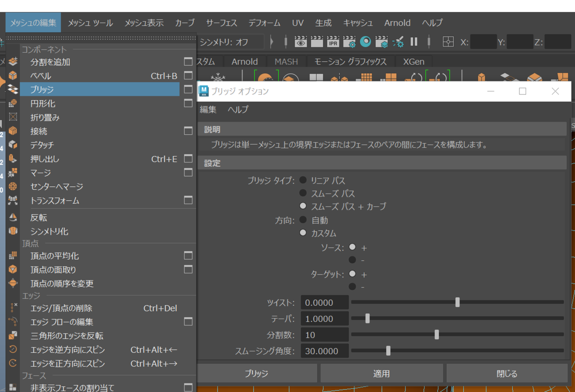This screenshot has height=392, width=575.
Task: Choose ソース minus direction
Action: coord(353,260)
